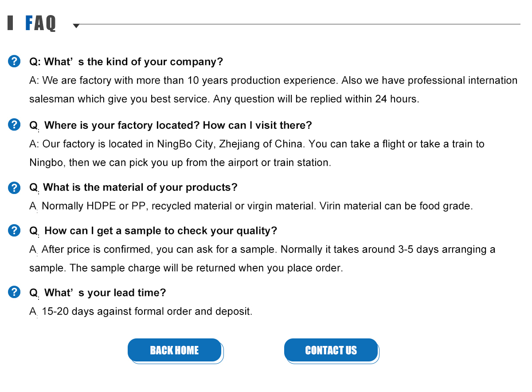Click question mark icon beside company kind question

pos(14,61)
